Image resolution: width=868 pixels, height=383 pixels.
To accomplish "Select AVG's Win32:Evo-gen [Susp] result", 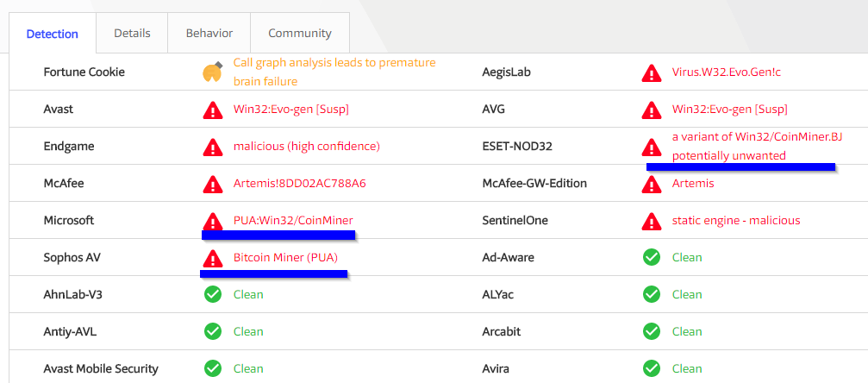I will tap(729, 110).
